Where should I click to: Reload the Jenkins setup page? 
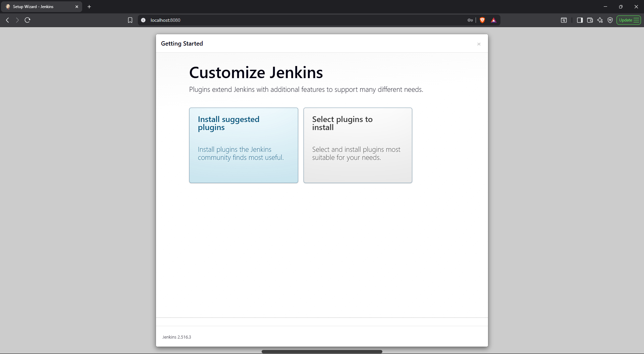(x=28, y=20)
